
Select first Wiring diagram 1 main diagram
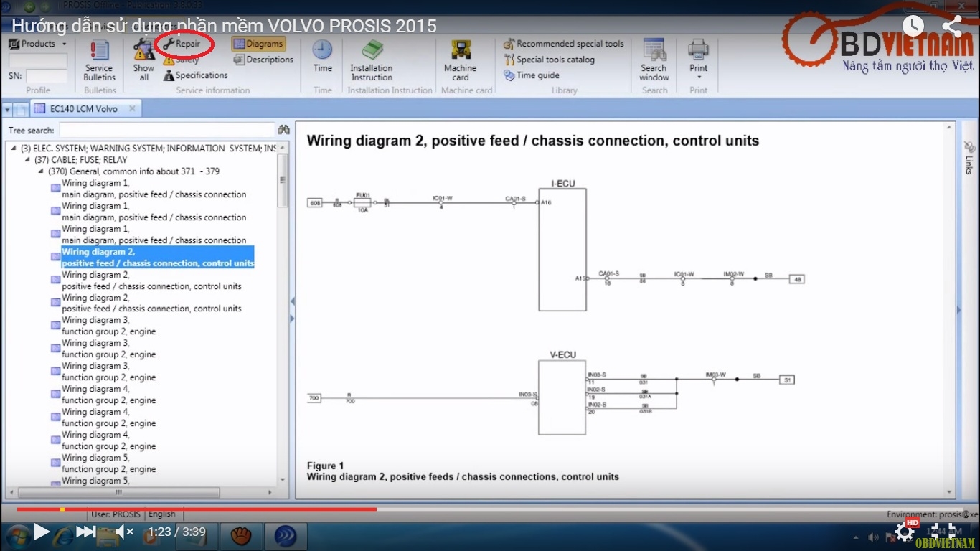[x=154, y=189]
